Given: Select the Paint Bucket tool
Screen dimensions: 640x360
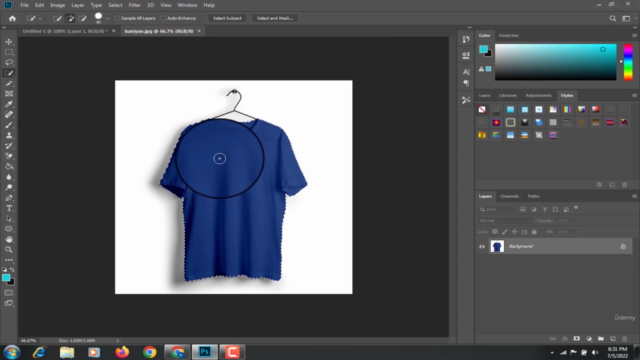Looking at the screenshot, I should tap(9, 167).
